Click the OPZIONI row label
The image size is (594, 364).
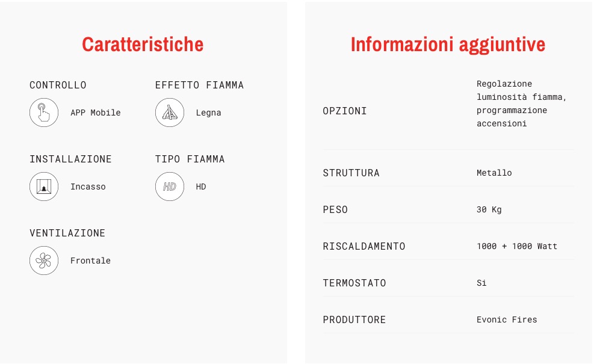[345, 111]
